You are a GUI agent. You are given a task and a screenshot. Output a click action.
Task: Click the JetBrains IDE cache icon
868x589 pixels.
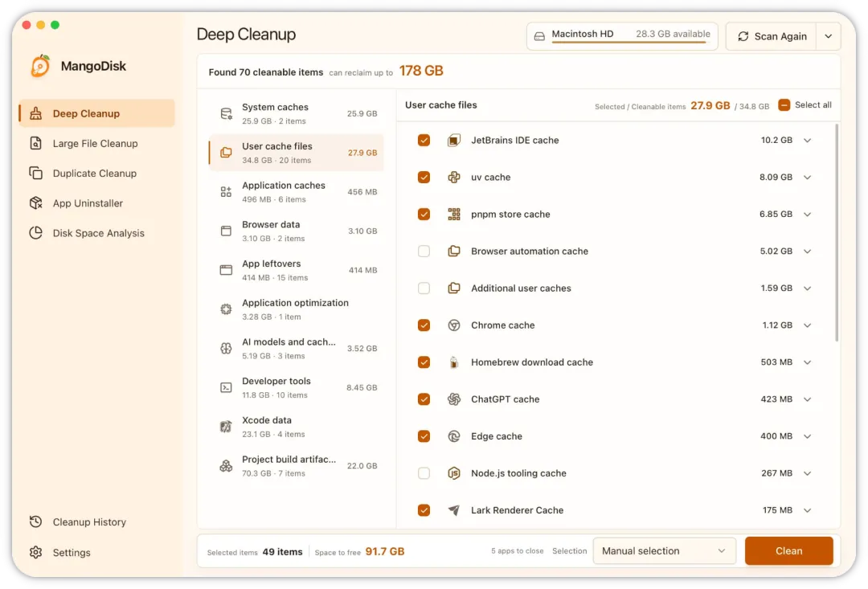454,141
